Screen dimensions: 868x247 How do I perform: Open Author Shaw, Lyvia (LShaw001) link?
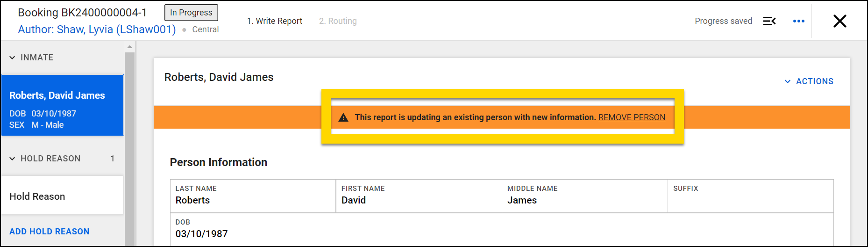[x=97, y=29]
